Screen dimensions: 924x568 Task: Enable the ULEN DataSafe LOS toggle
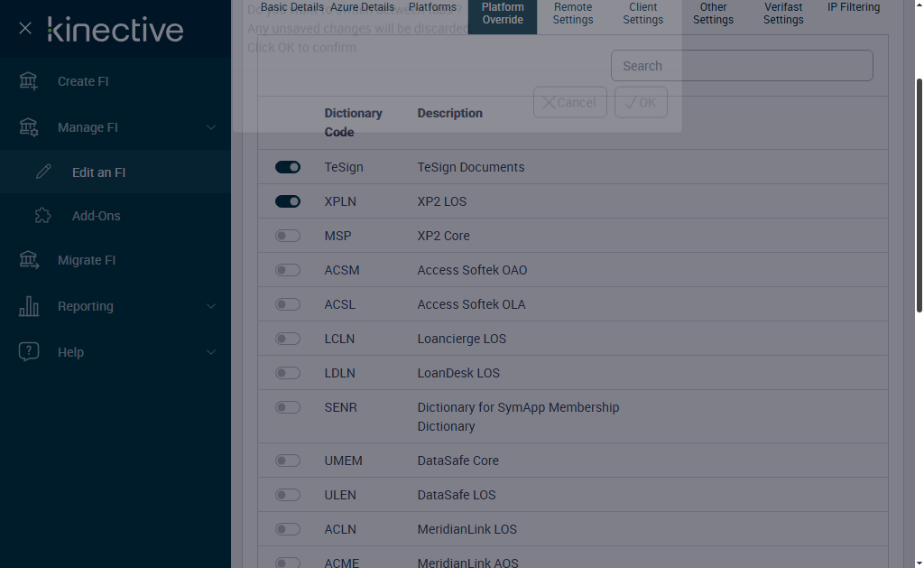tap(288, 494)
